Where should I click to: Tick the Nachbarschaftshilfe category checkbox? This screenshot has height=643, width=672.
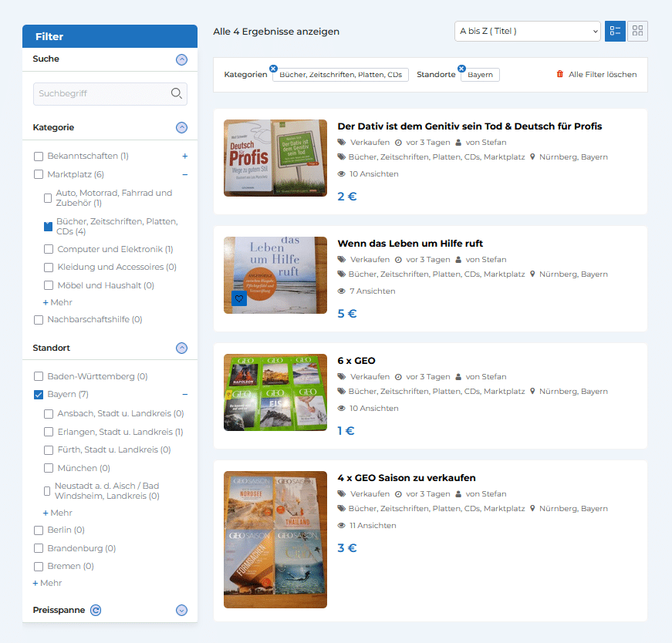pyautogui.click(x=39, y=319)
